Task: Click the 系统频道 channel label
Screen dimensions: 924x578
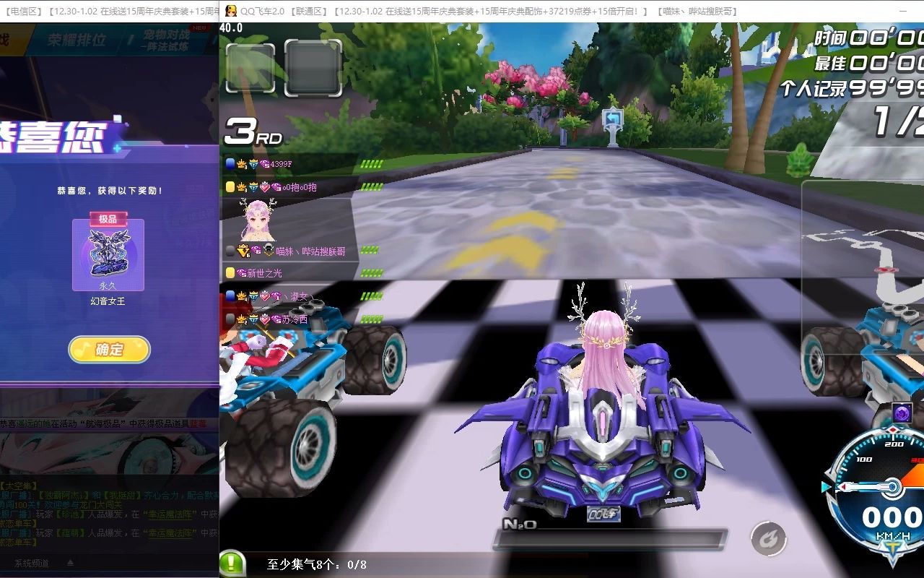Action: 32,564
